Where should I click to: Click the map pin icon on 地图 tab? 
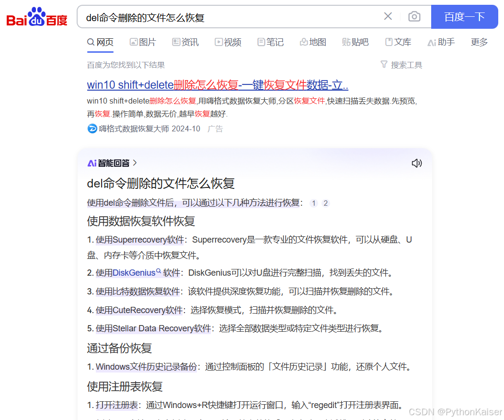[304, 42]
